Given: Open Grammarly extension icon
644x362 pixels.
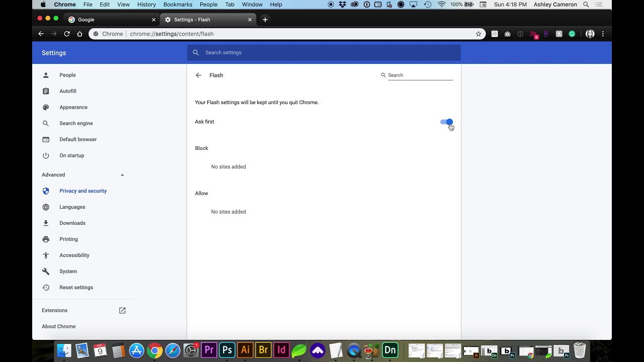Looking at the screenshot, I should (x=572, y=34).
